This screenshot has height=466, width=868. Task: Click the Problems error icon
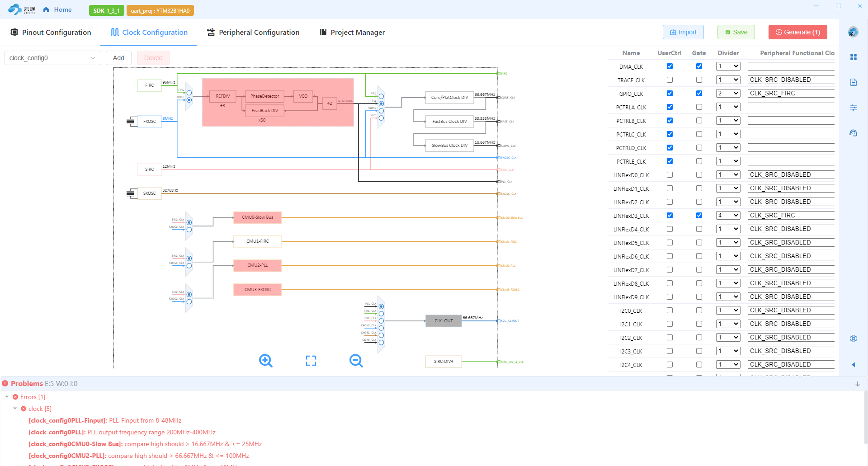point(5,383)
